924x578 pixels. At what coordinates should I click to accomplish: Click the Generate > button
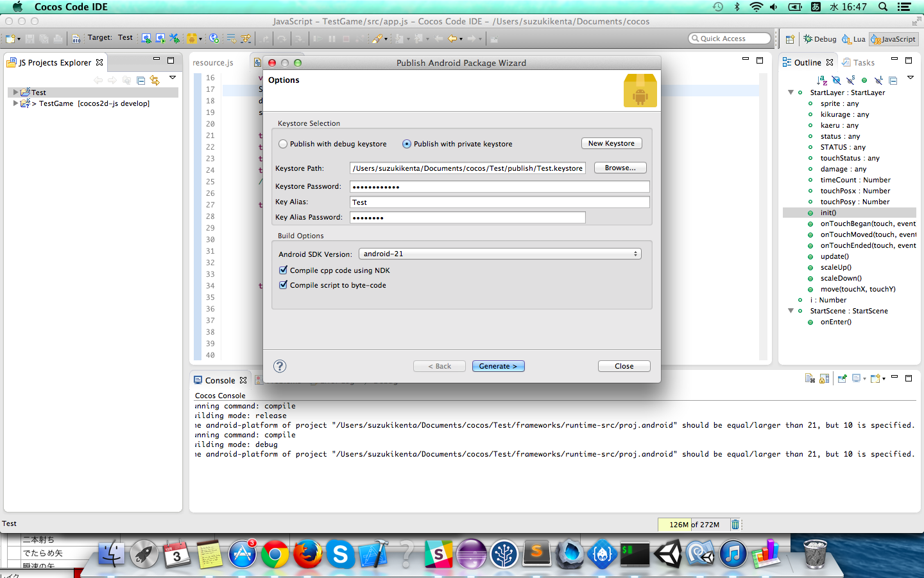point(499,366)
